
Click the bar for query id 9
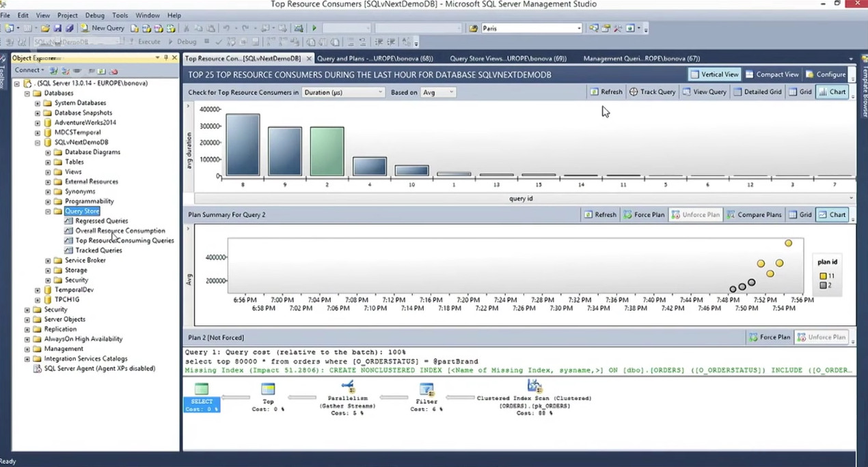tap(285, 152)
